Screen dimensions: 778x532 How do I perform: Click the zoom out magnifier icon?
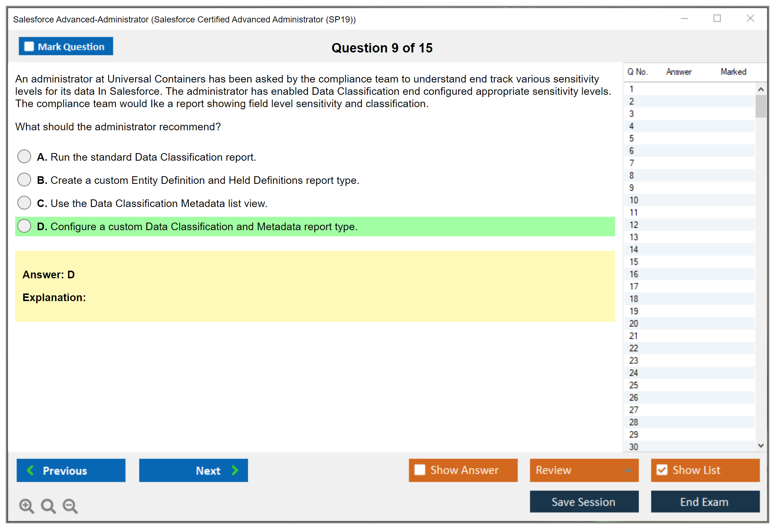pos(70,506)
